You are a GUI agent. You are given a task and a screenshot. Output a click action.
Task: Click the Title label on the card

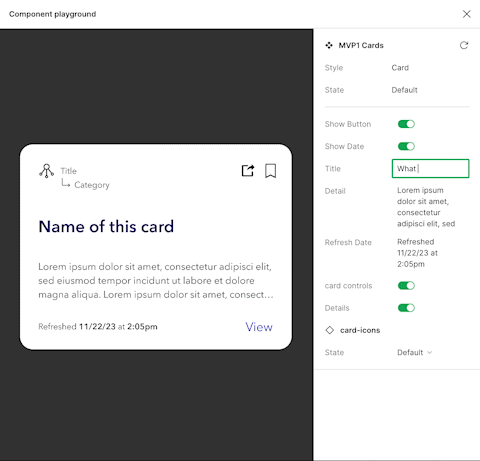(x=69, y=171)
